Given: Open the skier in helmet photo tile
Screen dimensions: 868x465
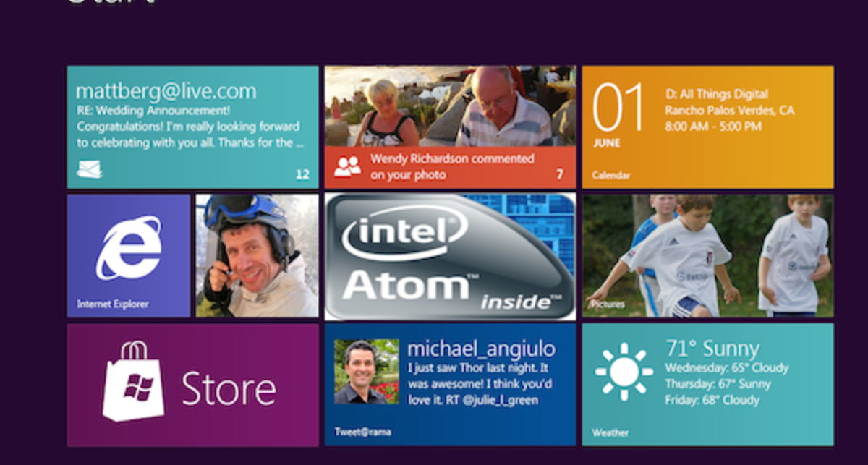Looking at the screenshot, I should pos(257,255).
